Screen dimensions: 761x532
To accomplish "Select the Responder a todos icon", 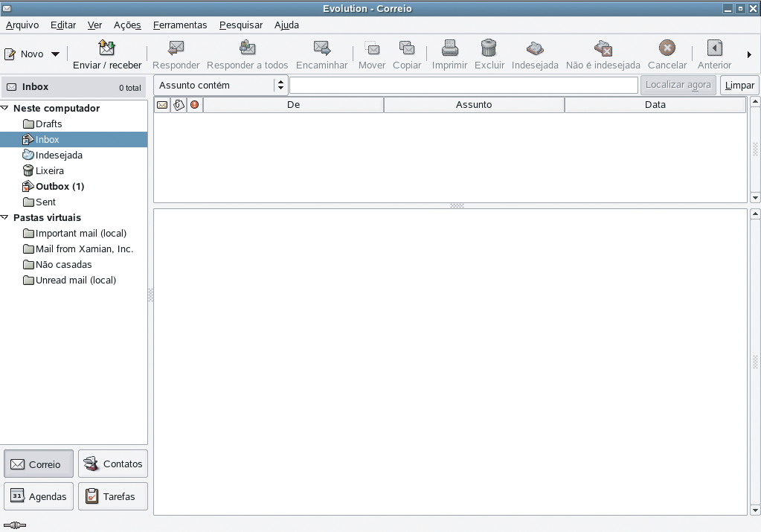I will (x=247, y=48).
